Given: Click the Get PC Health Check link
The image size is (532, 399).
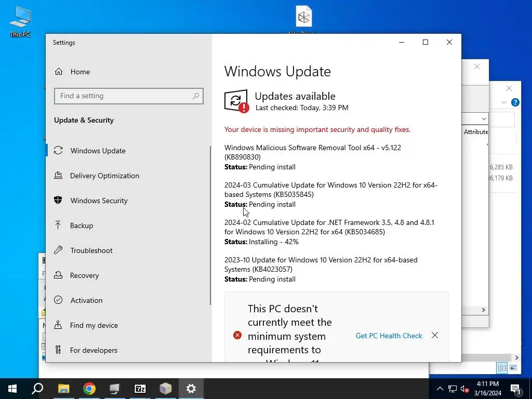Looking at the screenshot, I should (x=389, y=336).
